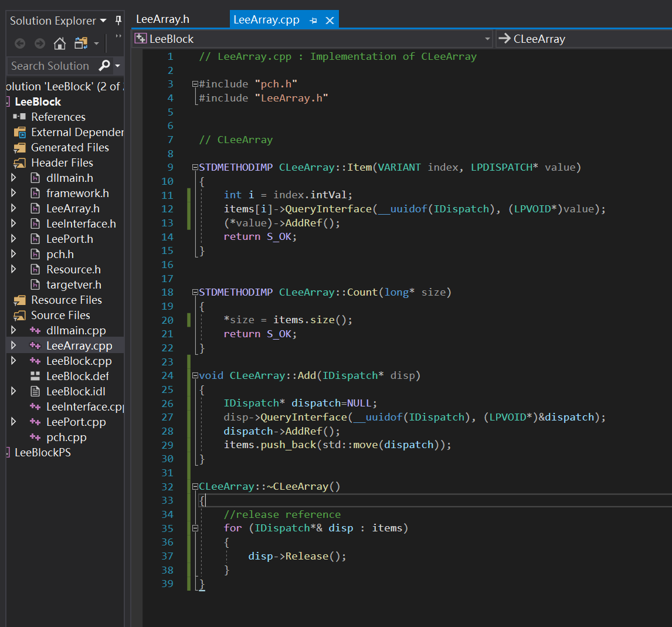
Task: Click the LeeBlock.def file icon
Action: [35, 377]
